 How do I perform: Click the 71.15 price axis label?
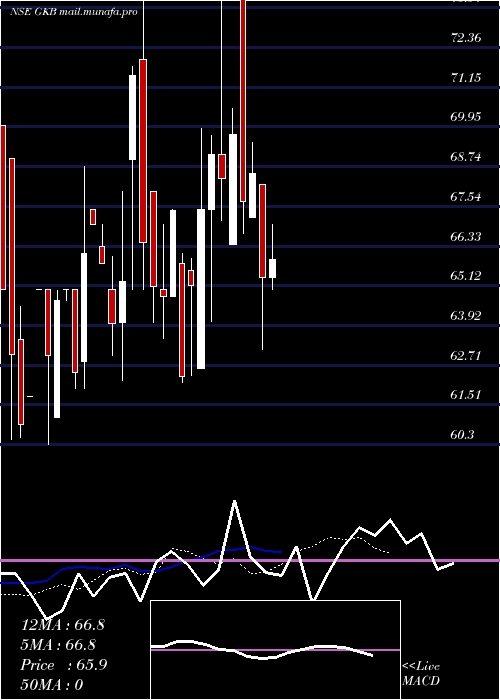466,78
